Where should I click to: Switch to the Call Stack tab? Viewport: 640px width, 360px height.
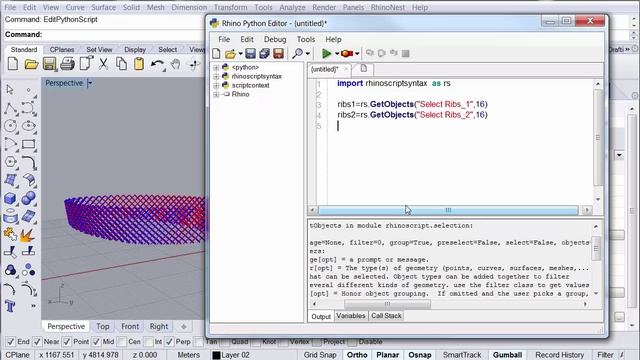pos(386,316)
